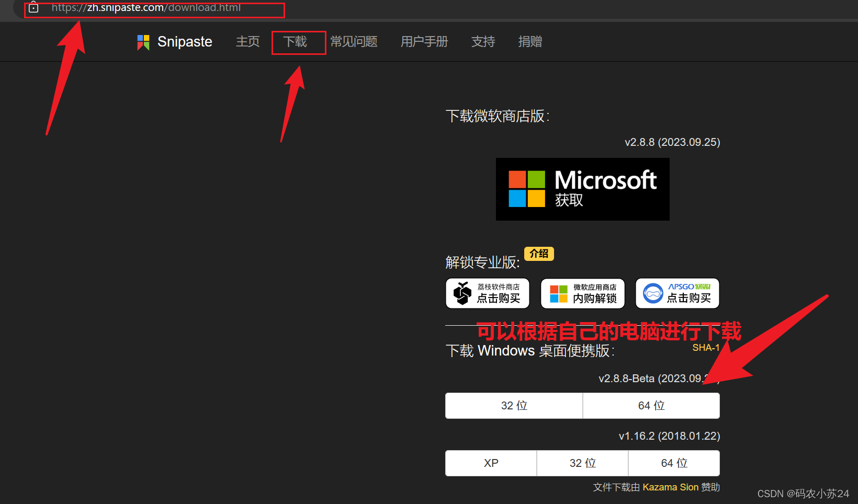Open the 用户手册 user manual

pyautogui.click(x=424, y=42)
